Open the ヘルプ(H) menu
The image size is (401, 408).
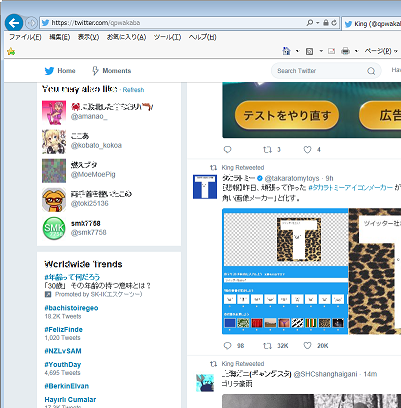point(202,37)
